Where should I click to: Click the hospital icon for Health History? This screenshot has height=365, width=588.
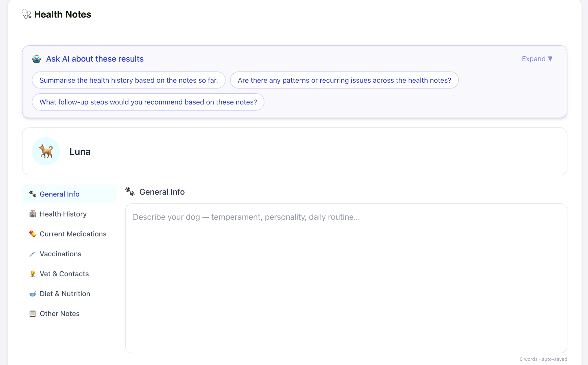point(32,214)
